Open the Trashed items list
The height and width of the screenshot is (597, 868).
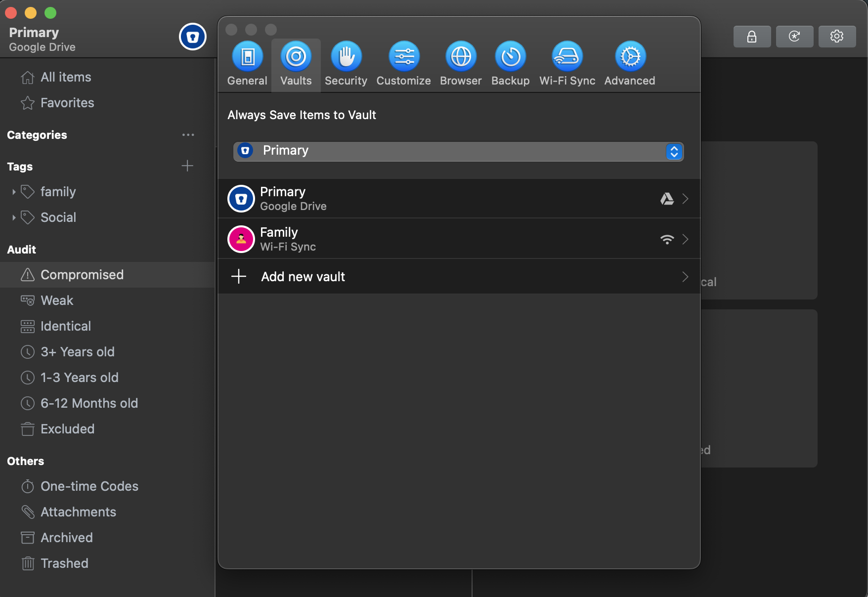click(x=108, y=563)
